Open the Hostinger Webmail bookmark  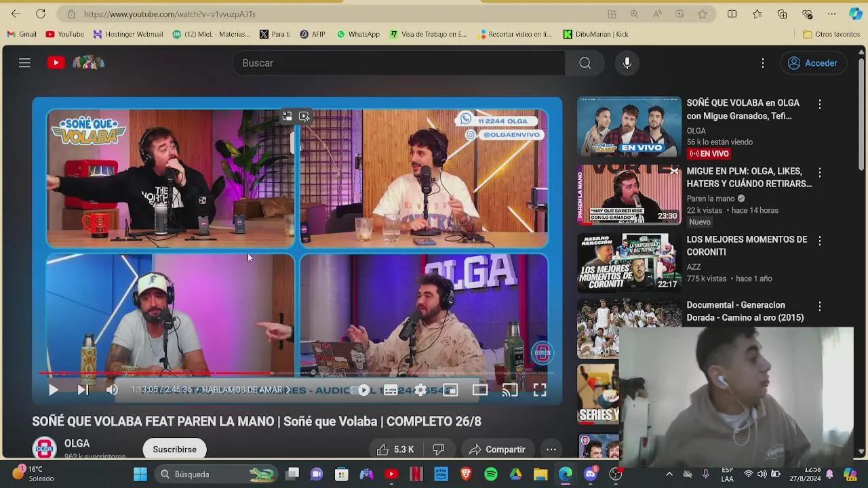click(x=128, y=34)
